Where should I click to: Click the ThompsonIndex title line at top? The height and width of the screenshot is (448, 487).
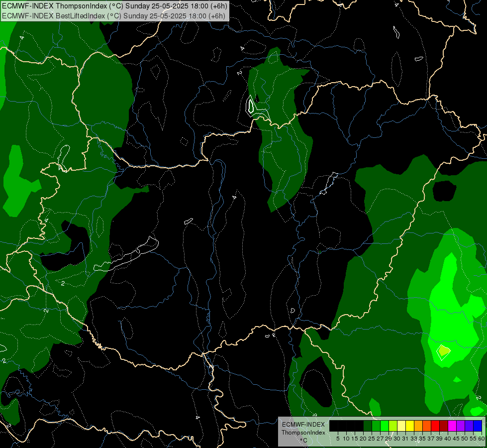[x=114, y=6]
